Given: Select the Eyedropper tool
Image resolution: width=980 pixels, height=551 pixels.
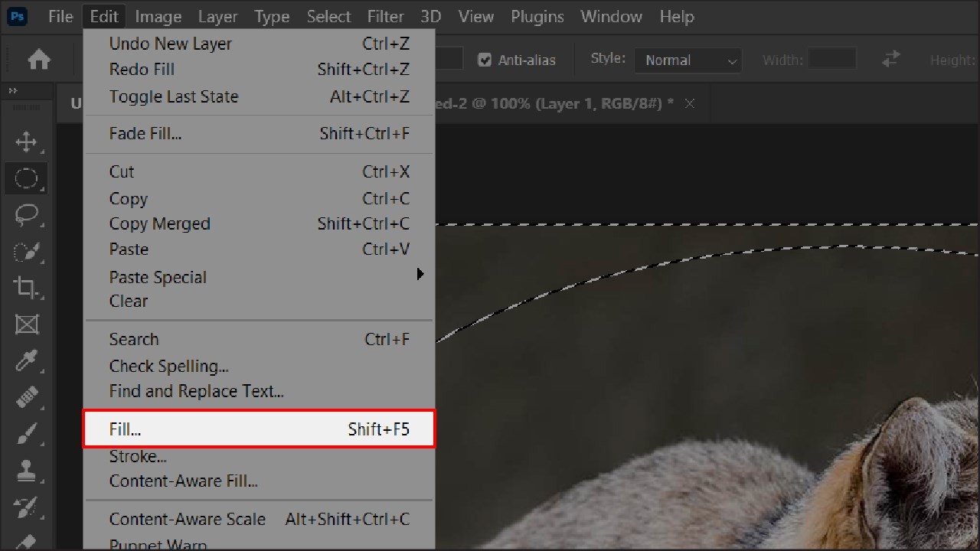Looking at the screenshot, I should 26,360.
